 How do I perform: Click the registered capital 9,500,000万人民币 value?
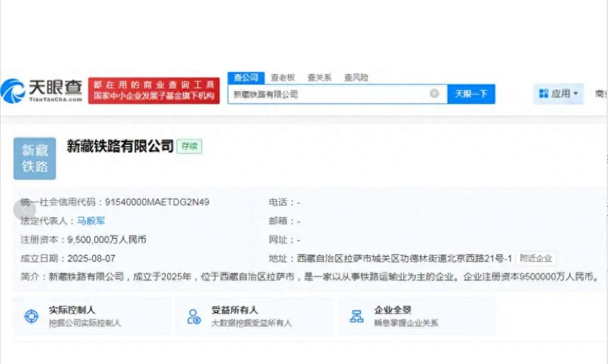[x=107, y=240]
